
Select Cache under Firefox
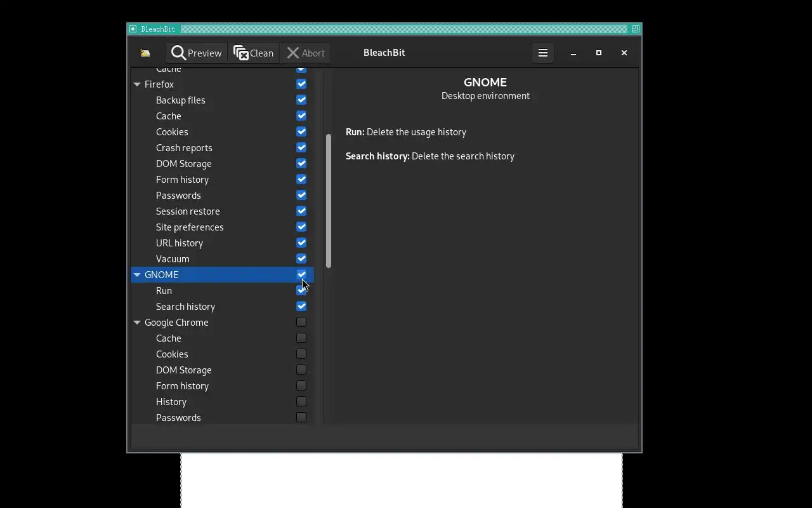pos(222,116)
